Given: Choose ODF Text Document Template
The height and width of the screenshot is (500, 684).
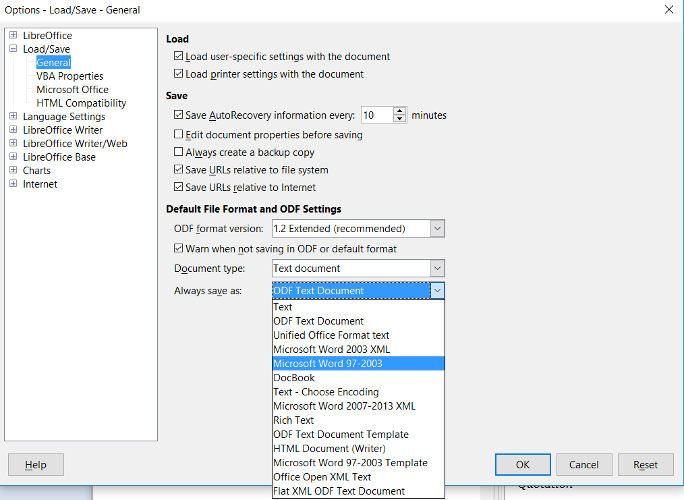Looking at the screenshot, I should pyautogui.click(x=358, y=434).
